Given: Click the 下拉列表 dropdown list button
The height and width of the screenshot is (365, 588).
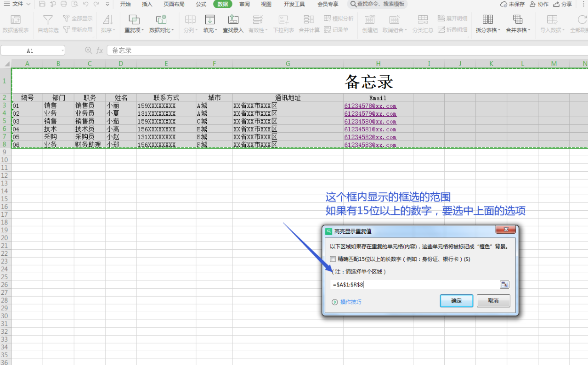Looking at the screenshot, I should coord(284,23).
